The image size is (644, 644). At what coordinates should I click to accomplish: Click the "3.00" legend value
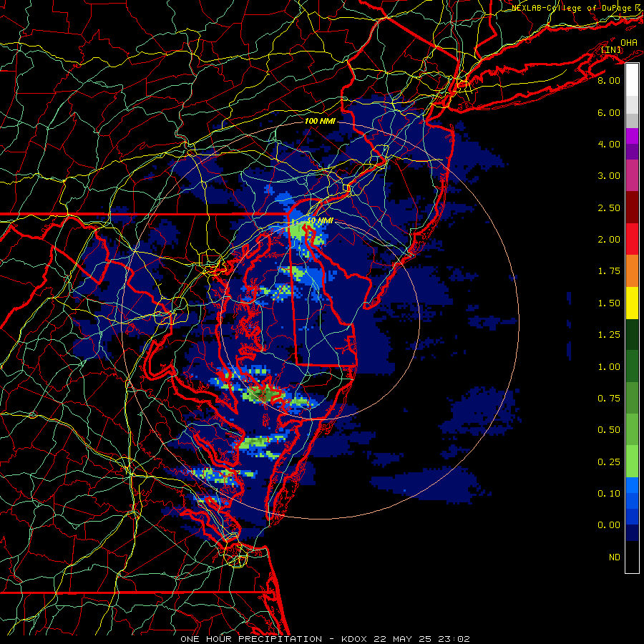click(x=609, y=176)
